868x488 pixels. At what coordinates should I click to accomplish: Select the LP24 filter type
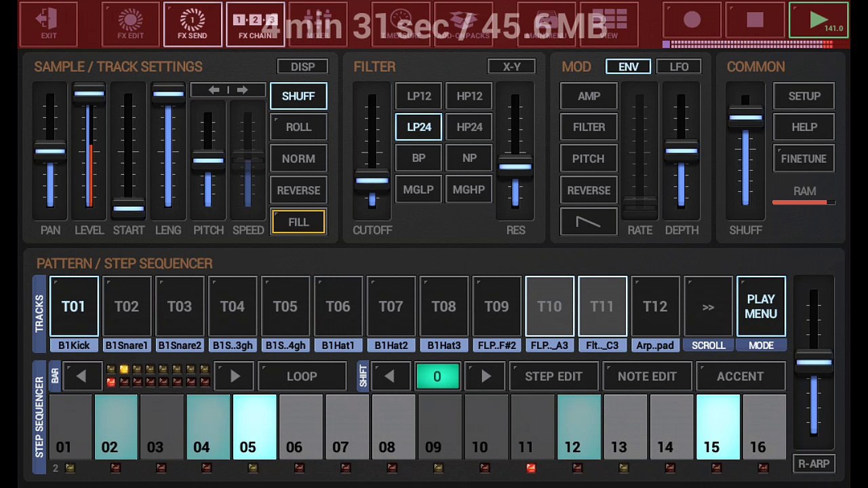[x=418, y=127]
